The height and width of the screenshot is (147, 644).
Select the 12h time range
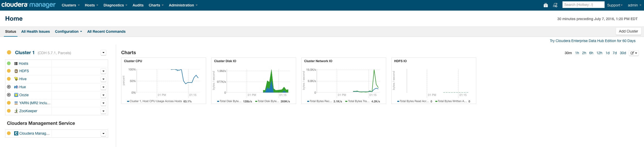pos(599,53)
